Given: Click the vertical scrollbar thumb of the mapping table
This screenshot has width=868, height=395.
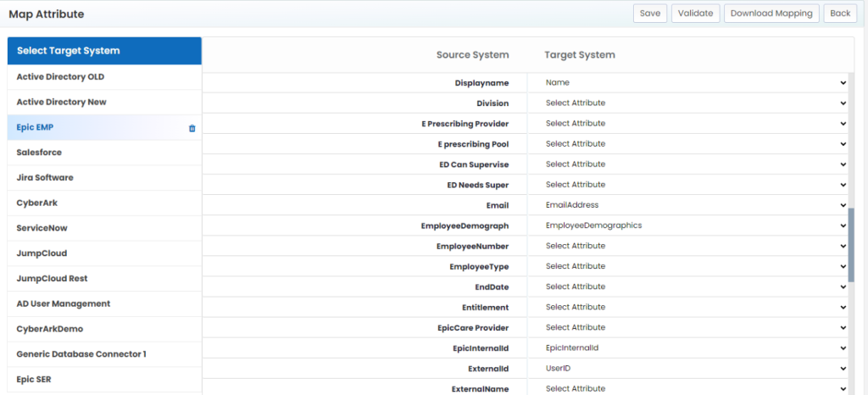Looking at the screenshot, I should coord(851,246).
